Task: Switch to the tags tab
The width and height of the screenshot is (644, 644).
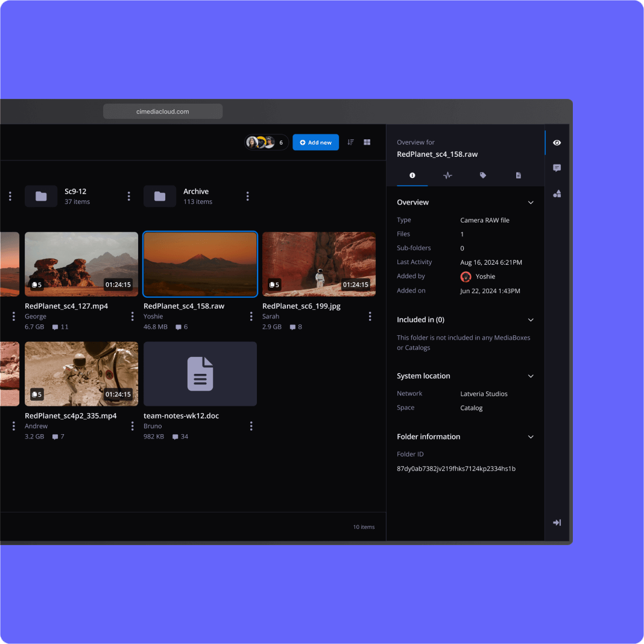Action: [483, 175]
